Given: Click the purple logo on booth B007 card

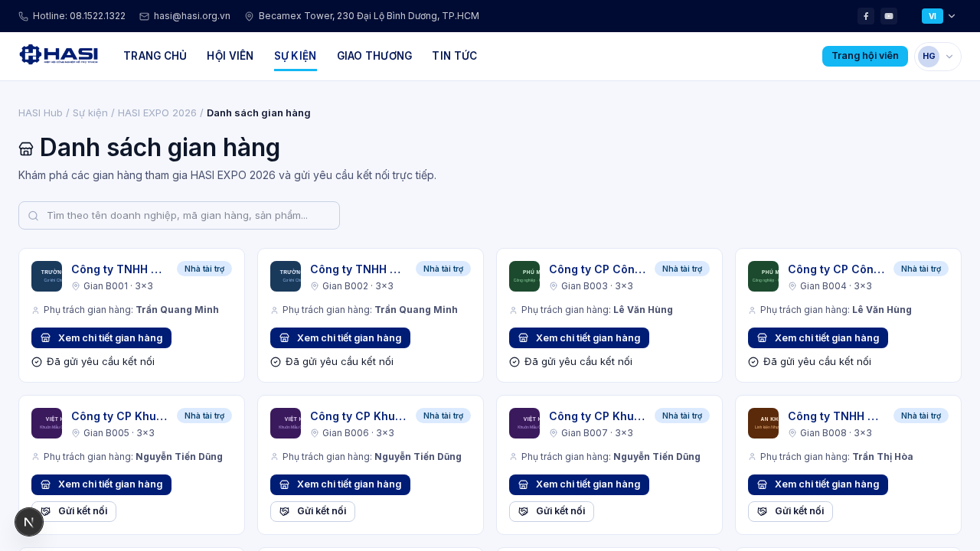Looking at the screenshot, I should click(524, 423).
